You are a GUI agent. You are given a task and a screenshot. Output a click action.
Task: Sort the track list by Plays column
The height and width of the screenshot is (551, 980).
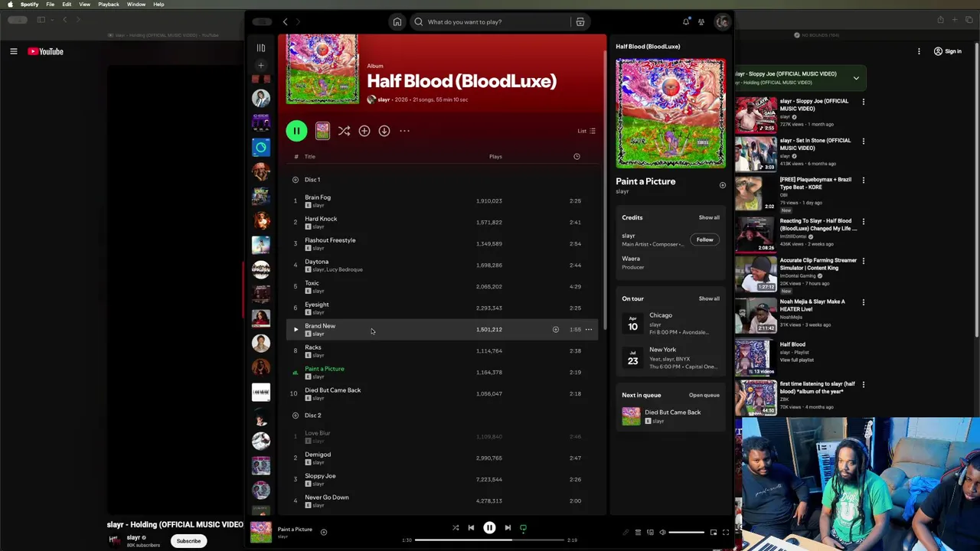(x=495, y=157)
